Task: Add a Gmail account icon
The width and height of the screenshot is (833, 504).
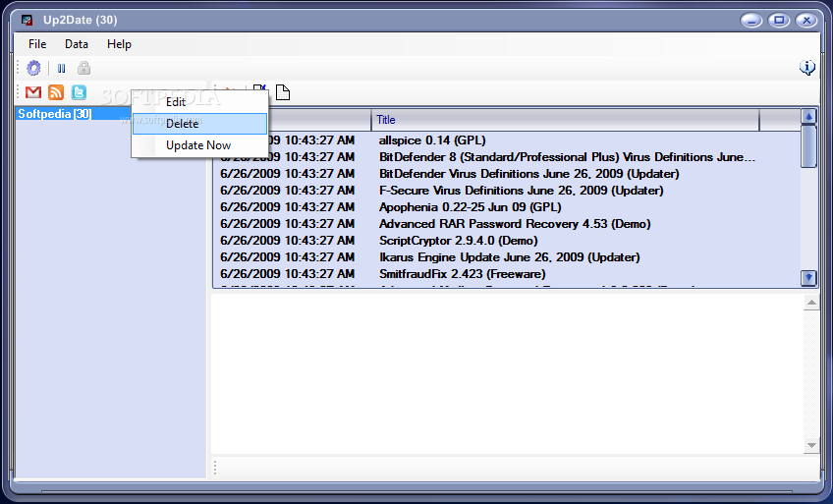Action: click(x=33, y=92)
